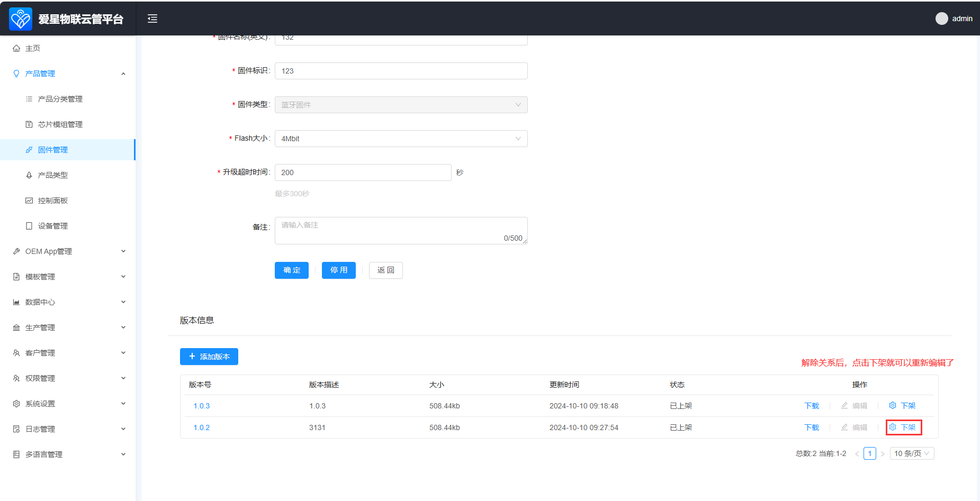Screen dimensions: 980x501
Task: Click 下架 for version 1.0.2
Action: click(902, 427)
